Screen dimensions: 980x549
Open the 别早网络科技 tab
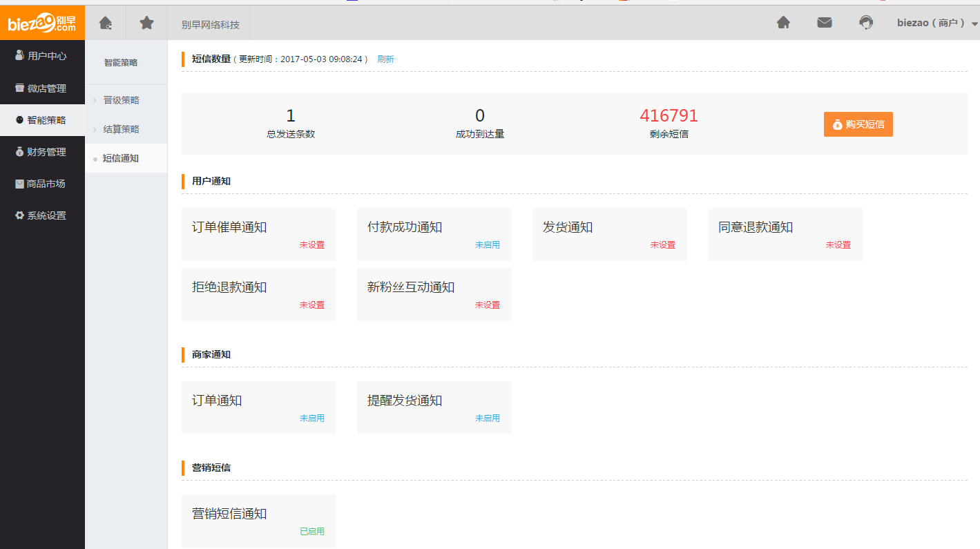click(211, 25)
